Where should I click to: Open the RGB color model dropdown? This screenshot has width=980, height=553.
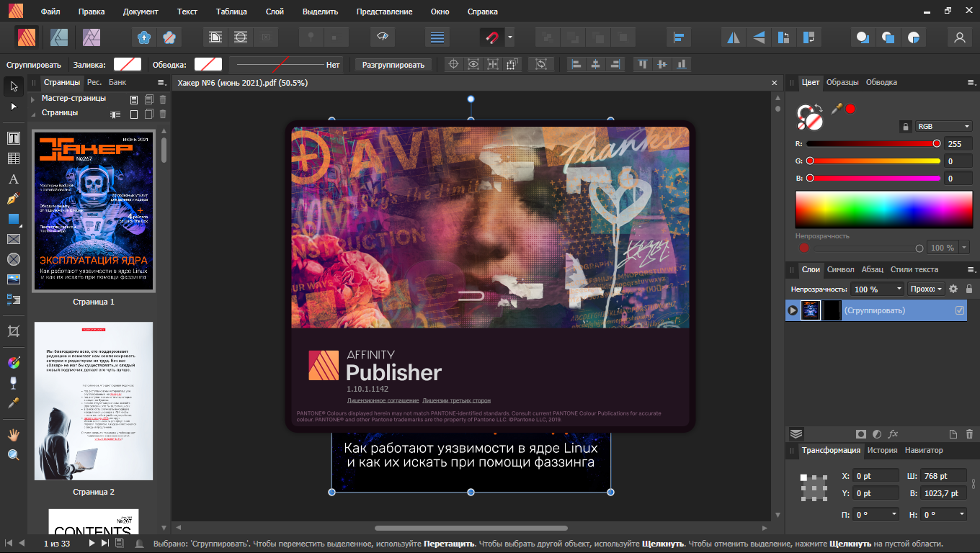(x=943, y=126)
